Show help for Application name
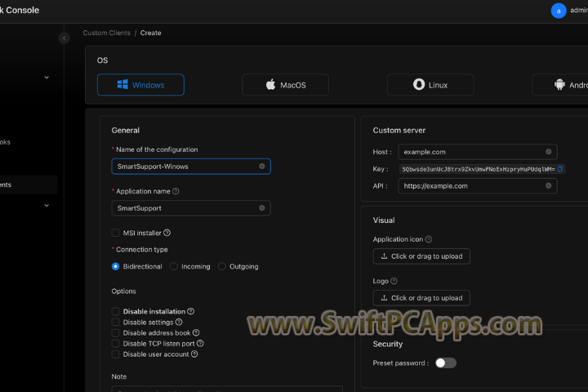This screenshot has height=392, width=588. 176,191
